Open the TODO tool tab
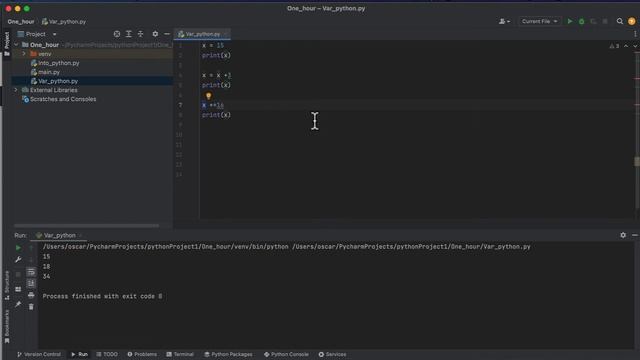The width and height of the screenshot is (640, 360). click(107, 354)
